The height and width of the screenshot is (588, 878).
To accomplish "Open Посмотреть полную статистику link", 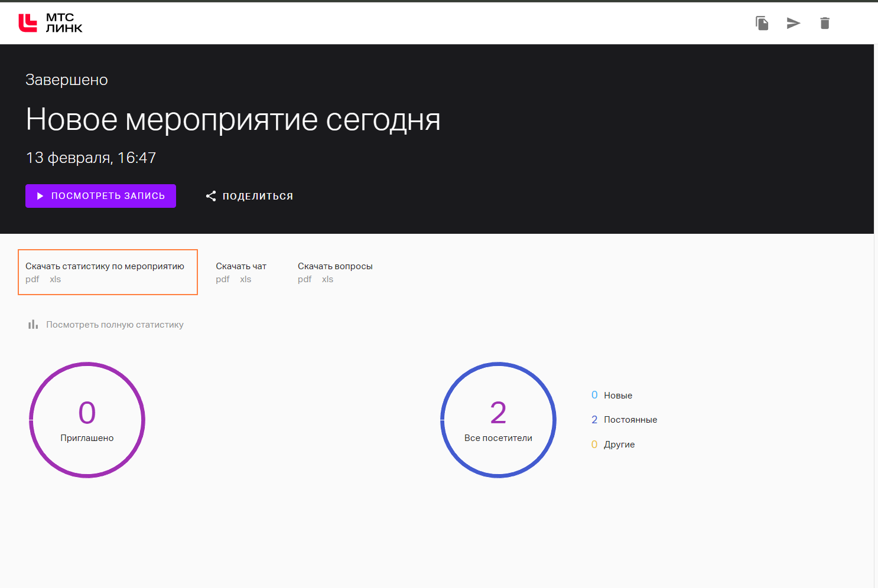I will (x=115, y=325).
